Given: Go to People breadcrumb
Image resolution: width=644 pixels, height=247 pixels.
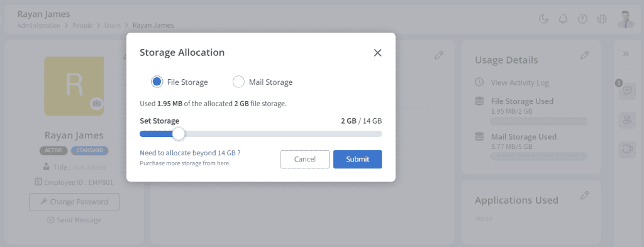Looking at the screenshot, I should click(x=82, y=25).
